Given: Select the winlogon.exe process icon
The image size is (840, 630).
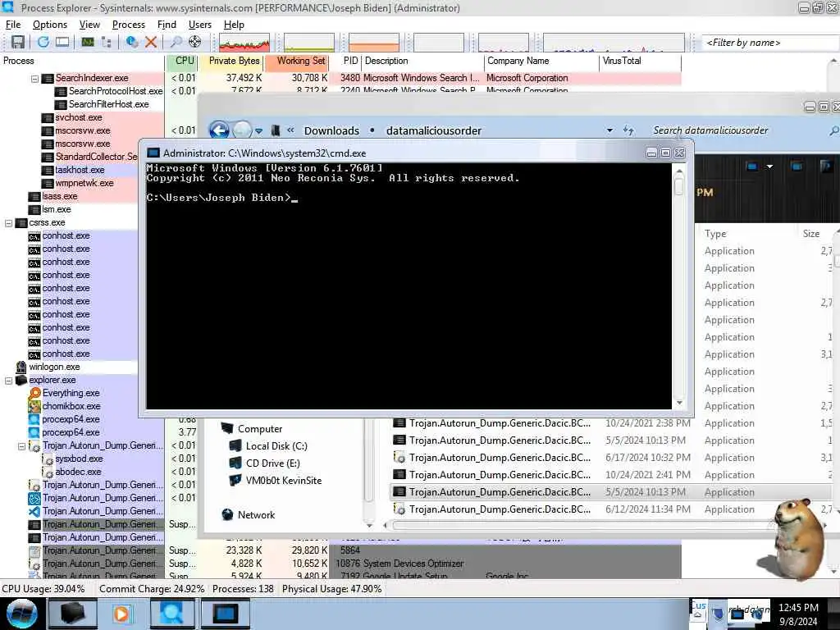Looking at the screenshot, I should (21, 367).
